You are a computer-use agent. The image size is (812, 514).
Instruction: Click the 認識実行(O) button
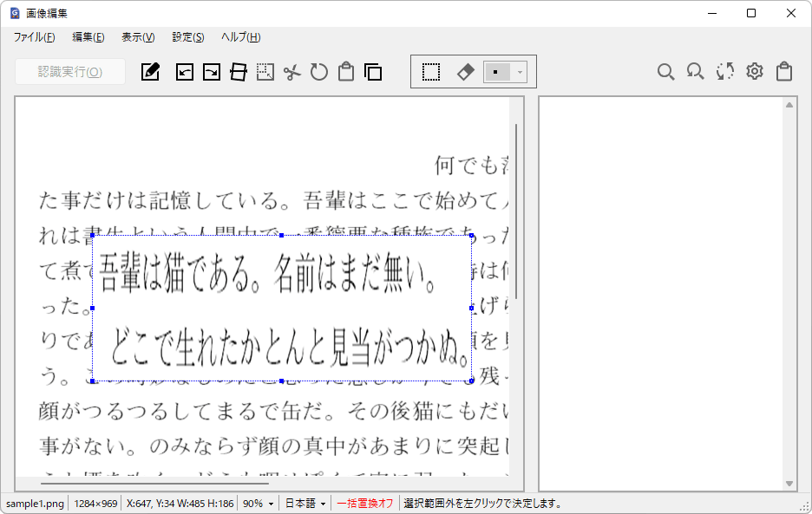[x=70, y=71]
